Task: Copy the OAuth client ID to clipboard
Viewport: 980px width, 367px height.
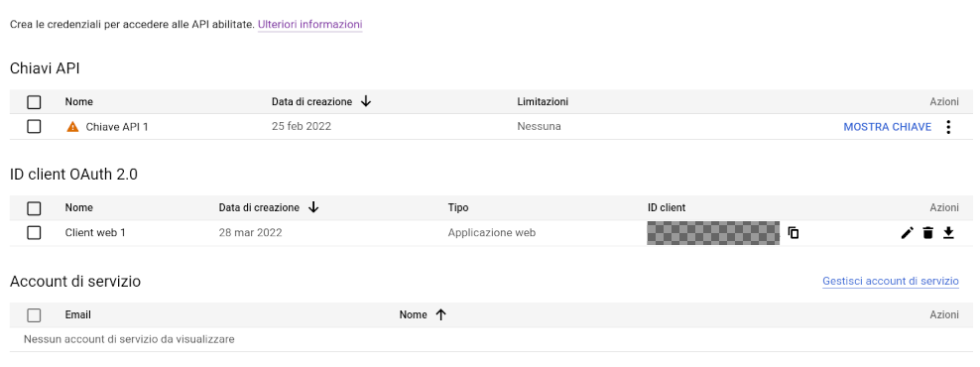Action: tap(794, 232)
